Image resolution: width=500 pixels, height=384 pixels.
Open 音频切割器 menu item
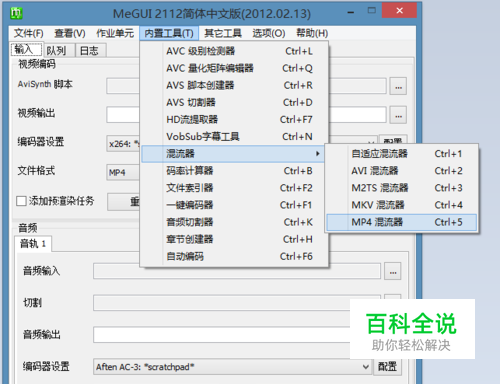(x=234, y=222)
